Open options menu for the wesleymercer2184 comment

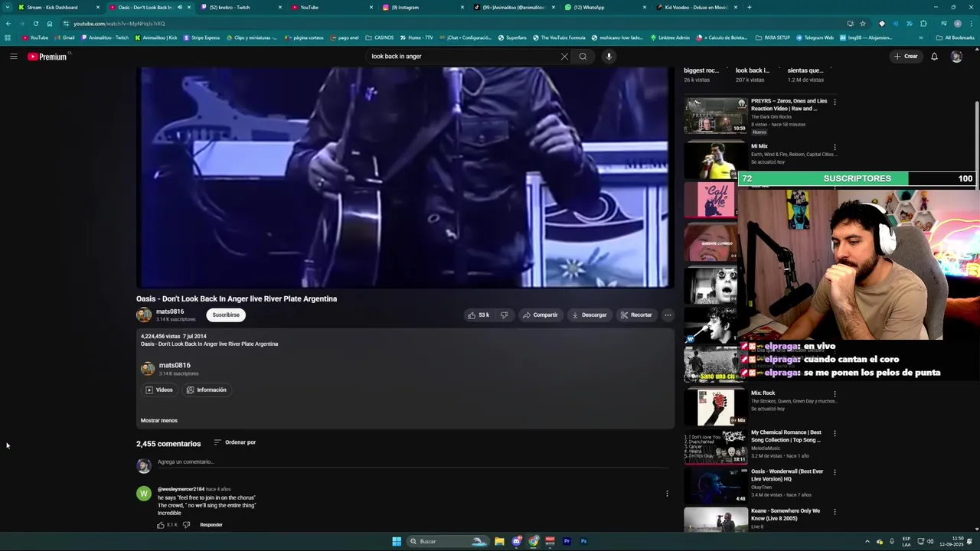click(667, 494)
